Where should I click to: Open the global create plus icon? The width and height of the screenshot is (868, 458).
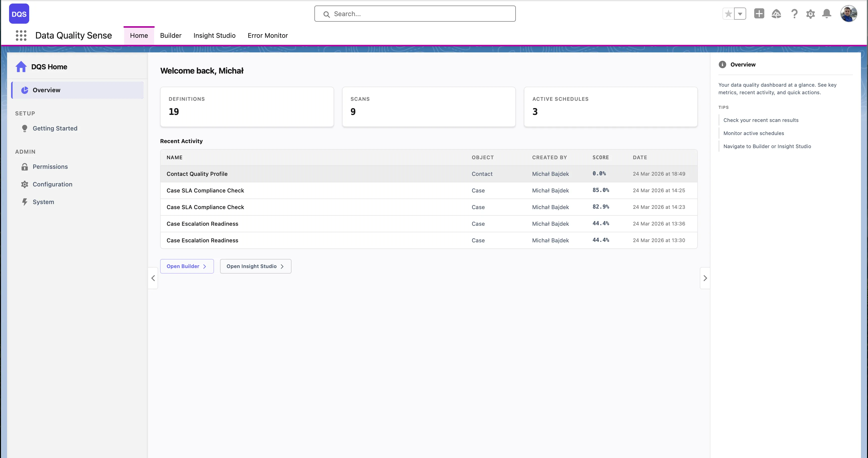[x=759, y=14]
